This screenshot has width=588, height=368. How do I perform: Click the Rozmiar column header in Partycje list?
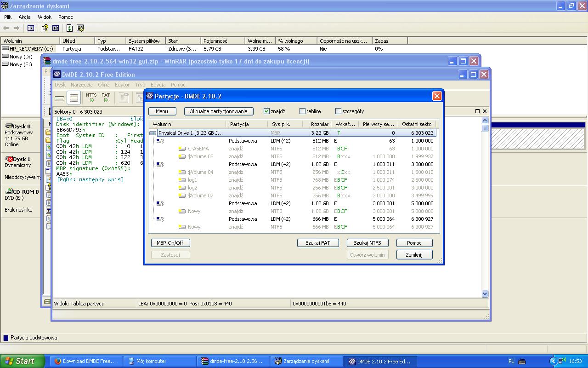point(317,124)
